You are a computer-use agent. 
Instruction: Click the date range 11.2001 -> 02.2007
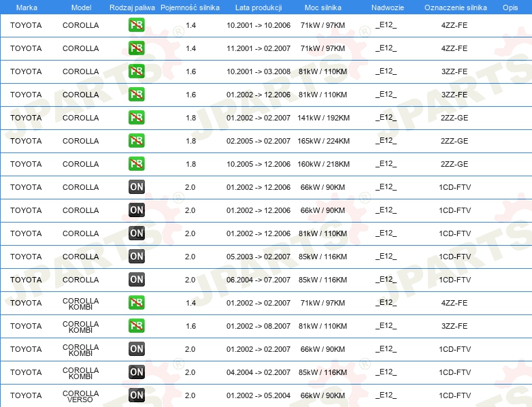[x=259, y=48]
